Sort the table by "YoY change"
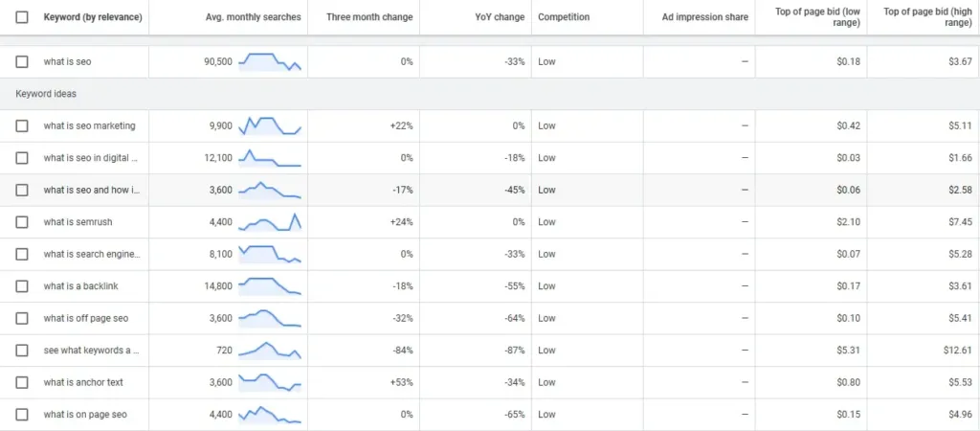This screenshot has width=980, height=431. (x=501, y=17)
